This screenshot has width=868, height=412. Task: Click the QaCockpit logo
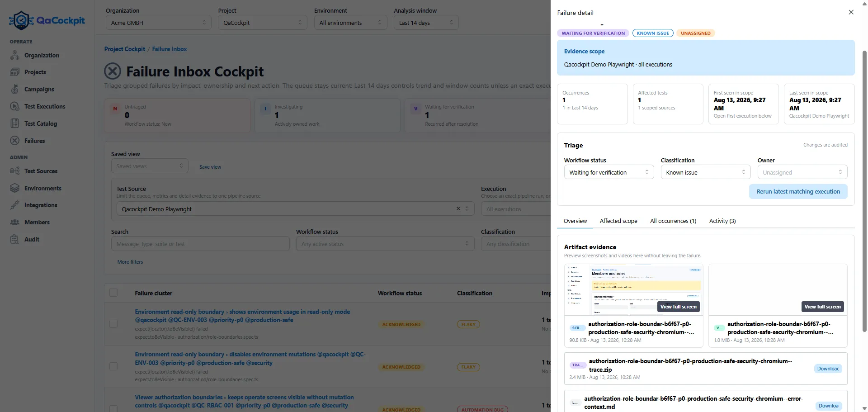tap(47, 20)
